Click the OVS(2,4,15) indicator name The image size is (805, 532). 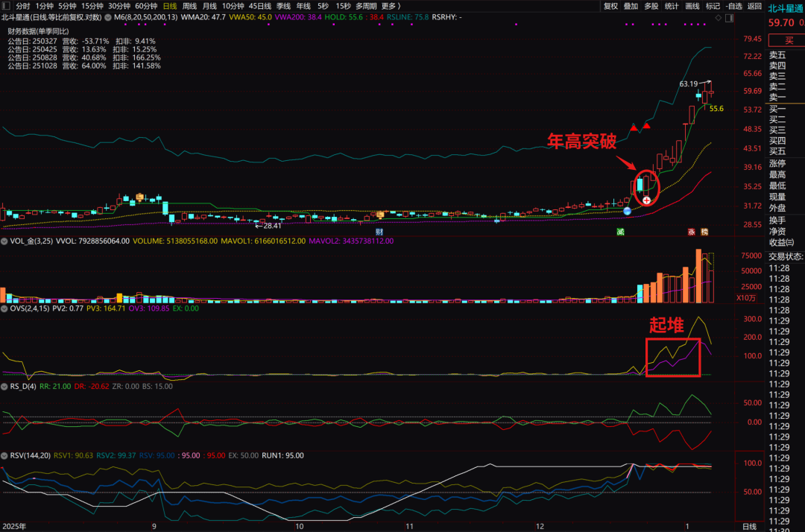[x=29, y=308]
